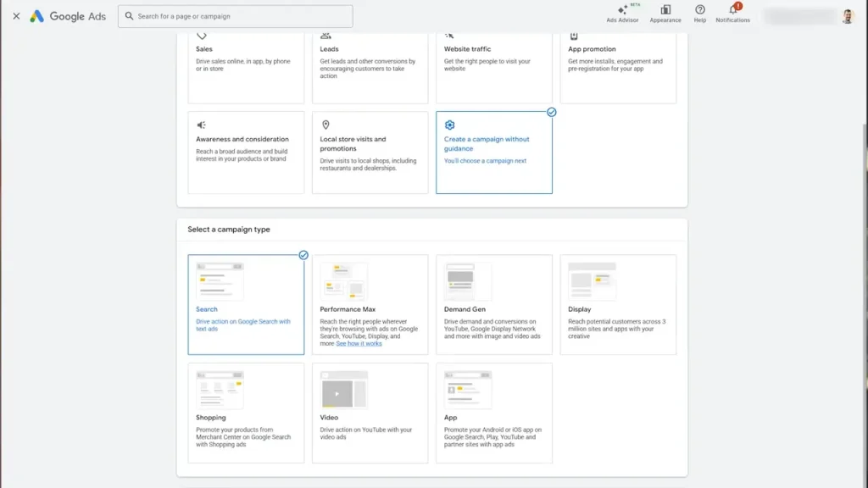This screenshot has width=868, height=488.
Task: Click the gear icon on Create campaign without guidance
Action: coord(449,124)
